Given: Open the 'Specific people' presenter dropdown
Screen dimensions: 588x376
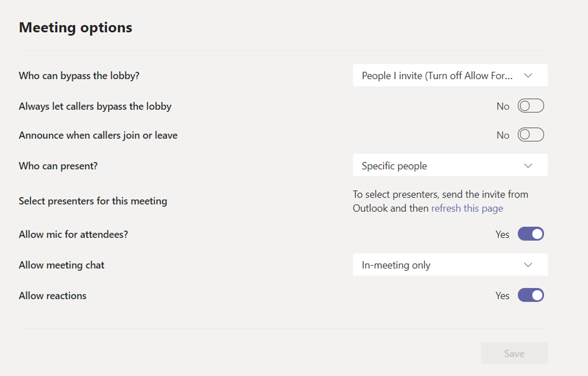Looking at the screenshot, I should pos(440,166).
